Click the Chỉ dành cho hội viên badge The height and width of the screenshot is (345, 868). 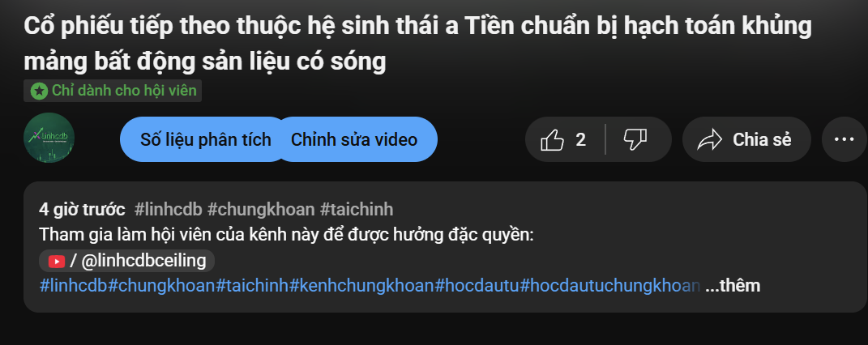[113, 91]
